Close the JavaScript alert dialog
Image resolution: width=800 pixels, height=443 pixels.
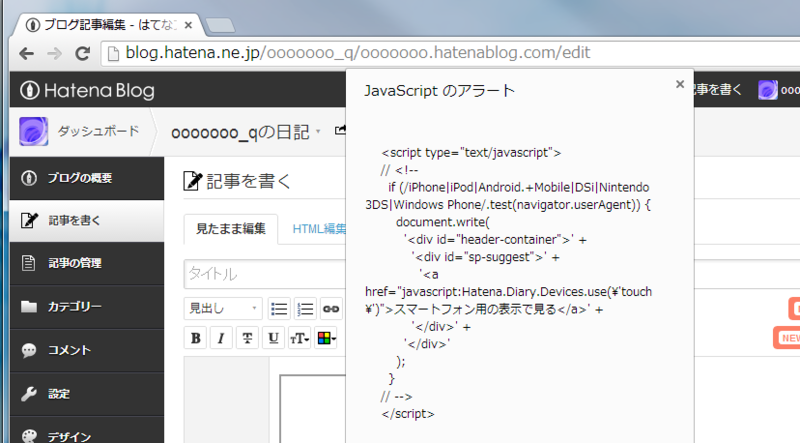pyautogui.click(x=680, y=84)
